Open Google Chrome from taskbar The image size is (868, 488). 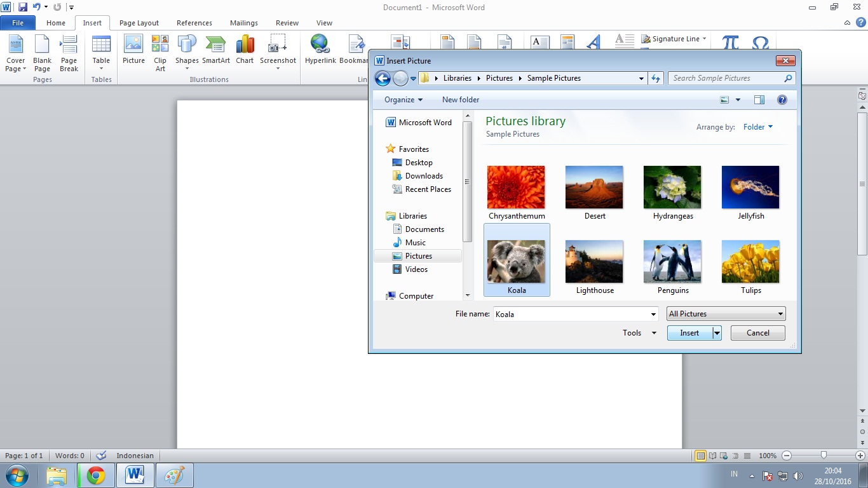point(96,475)
